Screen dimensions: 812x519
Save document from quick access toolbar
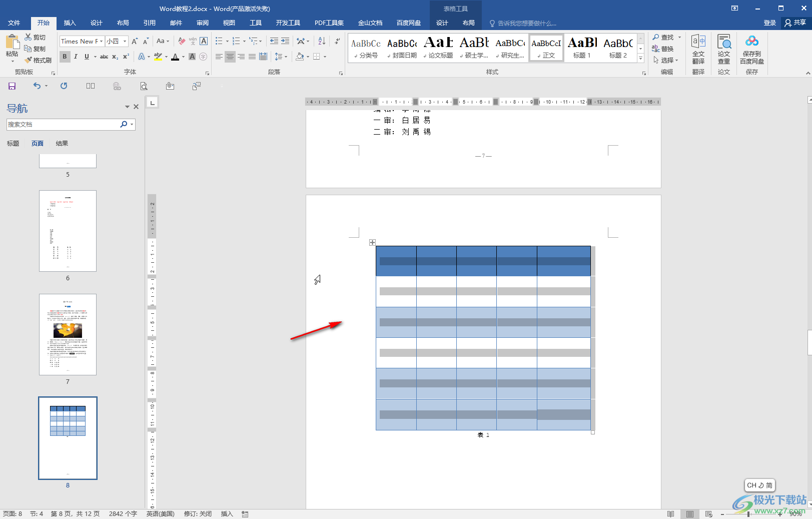point(12,86)
